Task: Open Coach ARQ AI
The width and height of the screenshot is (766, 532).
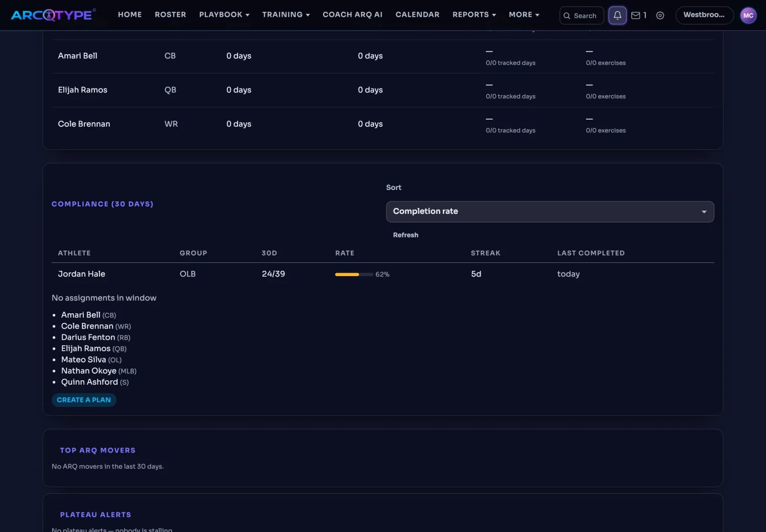Action: (x=352, y=14)
